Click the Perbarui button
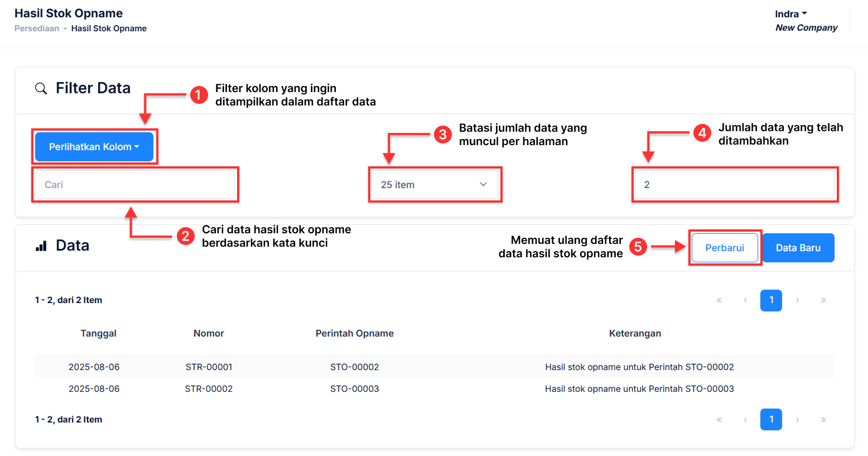This screenshot has width=868, height=456. click(725, 247)
